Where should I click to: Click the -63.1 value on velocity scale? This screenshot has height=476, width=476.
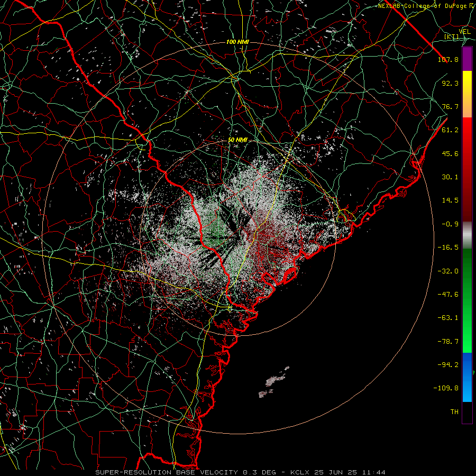pos(448,318)
